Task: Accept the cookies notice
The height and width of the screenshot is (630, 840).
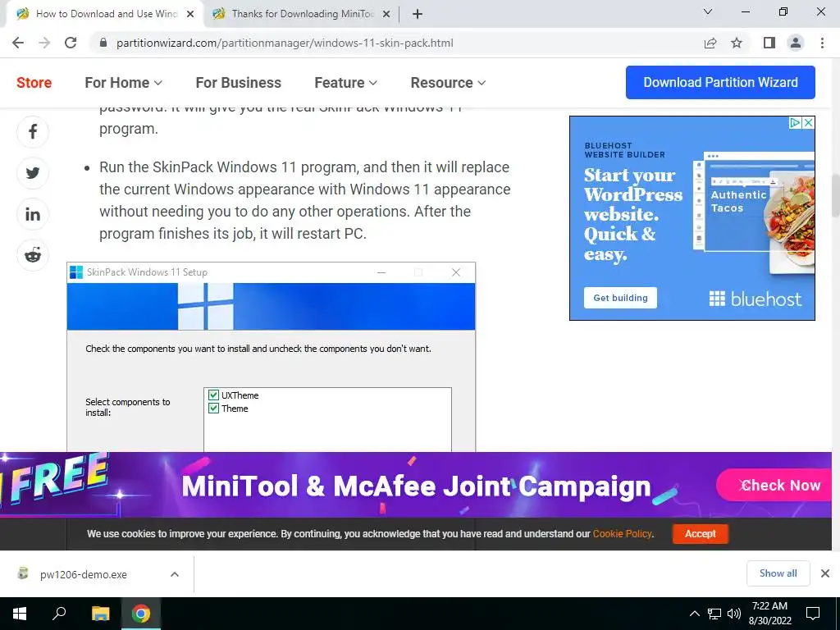Action: (701, 533)
